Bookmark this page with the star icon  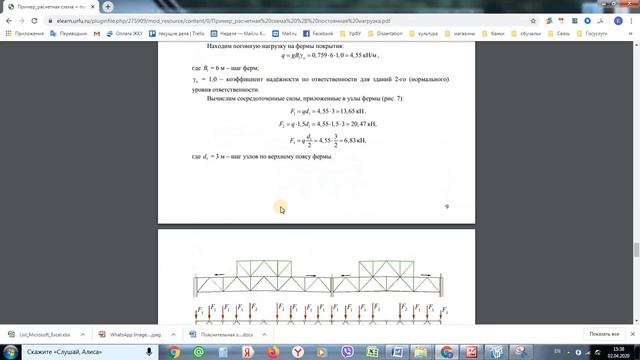pos(533,21)
